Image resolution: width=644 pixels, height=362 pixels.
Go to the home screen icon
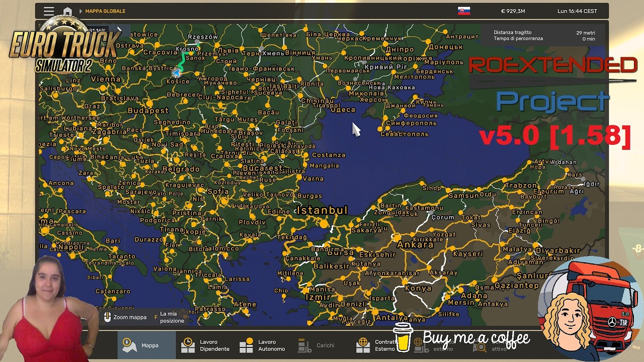[x=67, y=11]
